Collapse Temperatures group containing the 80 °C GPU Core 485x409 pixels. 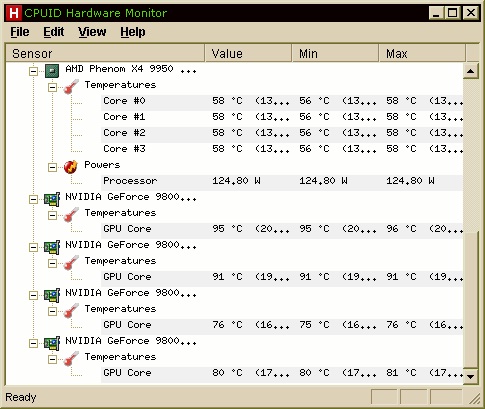click(52, 359)
